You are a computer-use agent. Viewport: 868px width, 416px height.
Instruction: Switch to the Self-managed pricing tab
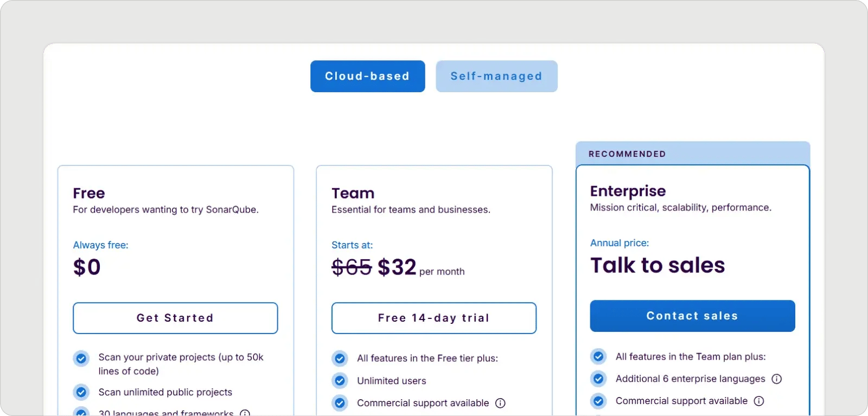click(x=496, y=76)
